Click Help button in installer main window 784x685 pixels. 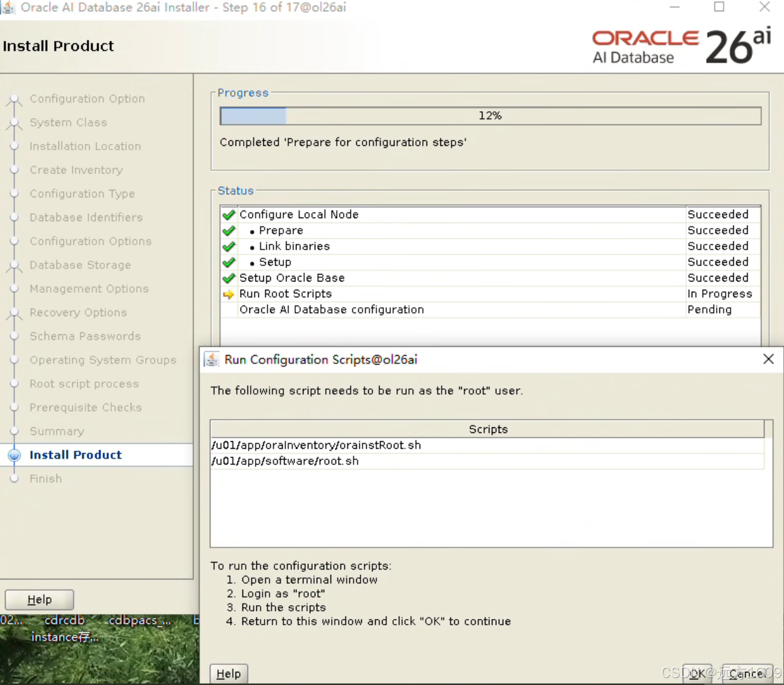click(x=40, y=600)
